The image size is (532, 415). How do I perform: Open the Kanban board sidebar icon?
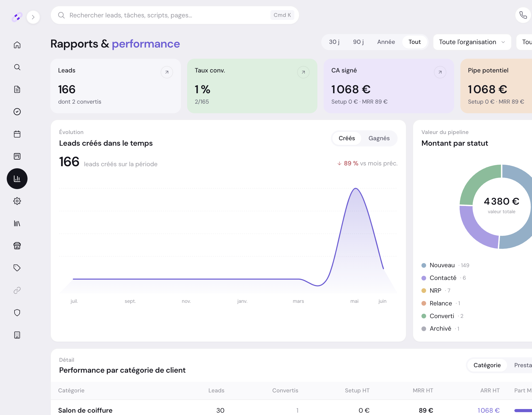point(17,156)
